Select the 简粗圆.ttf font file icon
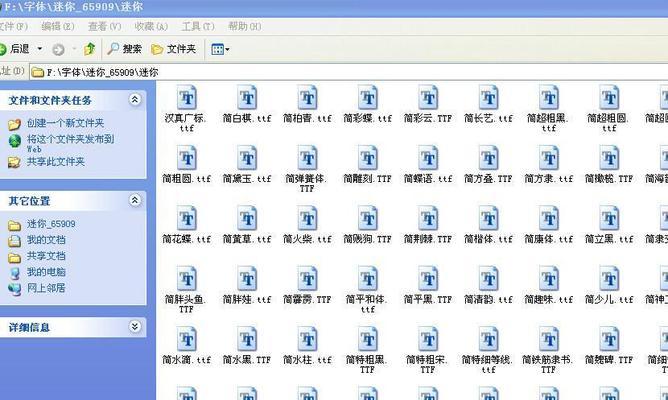The width and height of the screenshot is (668, 400). 187,158
